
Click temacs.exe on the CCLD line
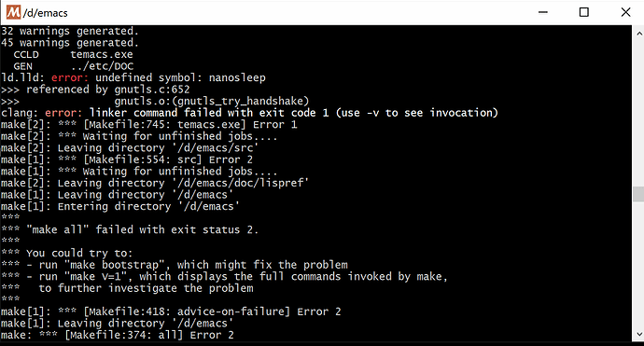pos(102,55)
